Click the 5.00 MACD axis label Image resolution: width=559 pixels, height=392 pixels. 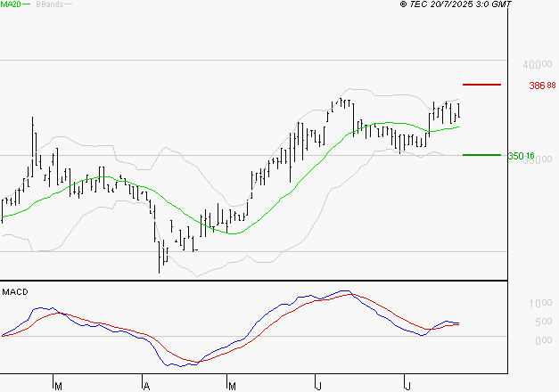tap(543, 322)
